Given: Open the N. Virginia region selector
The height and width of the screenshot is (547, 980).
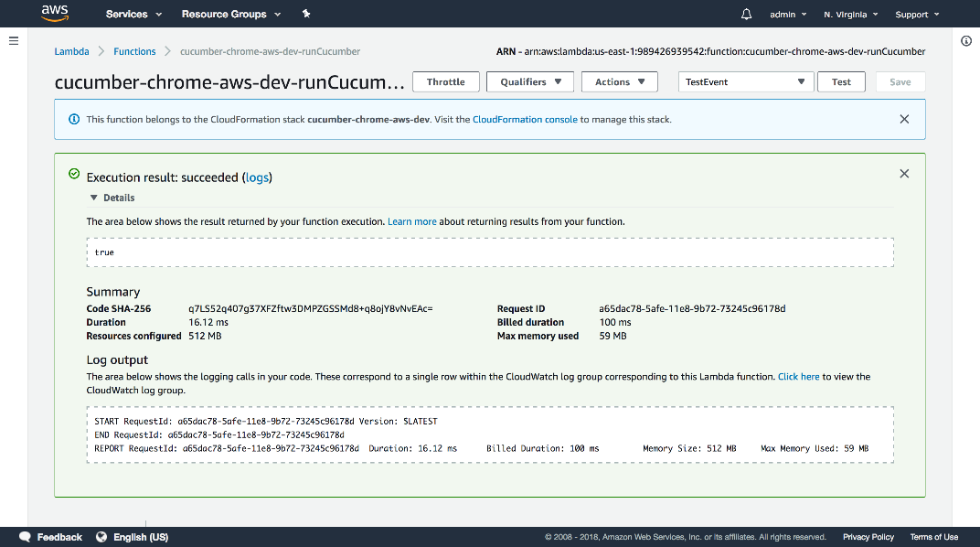Looking at the screenshot, I should pos(850,15).
